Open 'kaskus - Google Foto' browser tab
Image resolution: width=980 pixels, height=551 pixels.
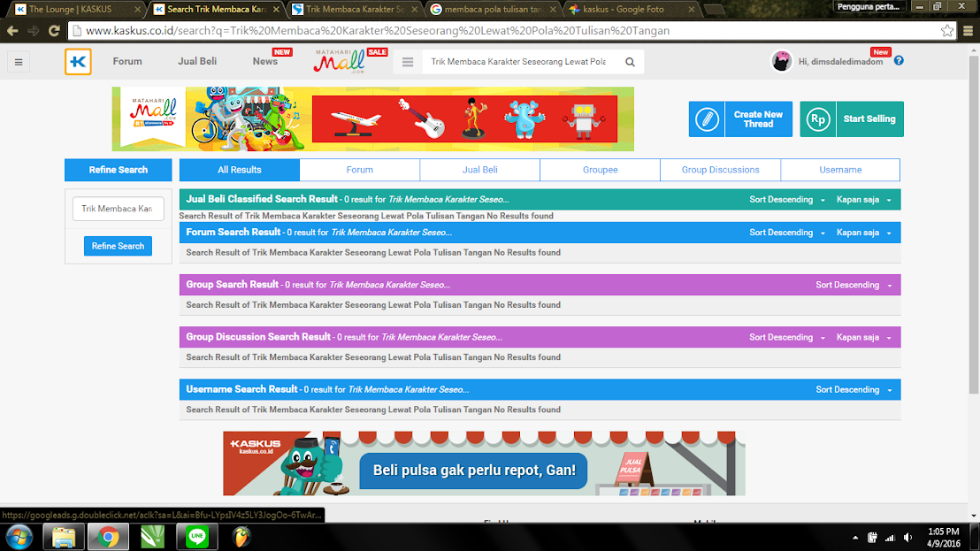(x=632, y=10)
